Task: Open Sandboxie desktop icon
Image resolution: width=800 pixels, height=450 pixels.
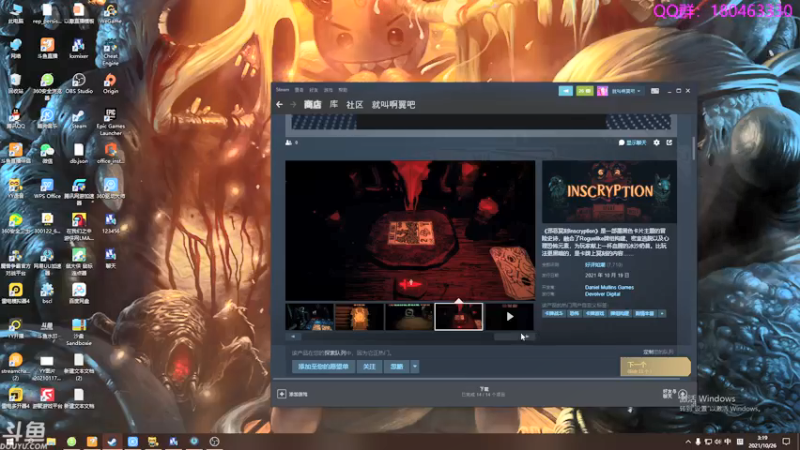Action: click(x=79, y=332)
